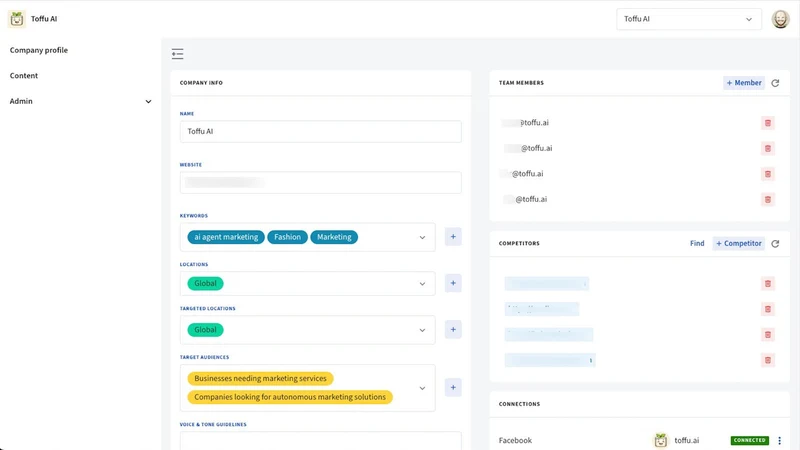Open the Toffu AI workspace dropdown
The image size is (800, 450).
point(689,19)
